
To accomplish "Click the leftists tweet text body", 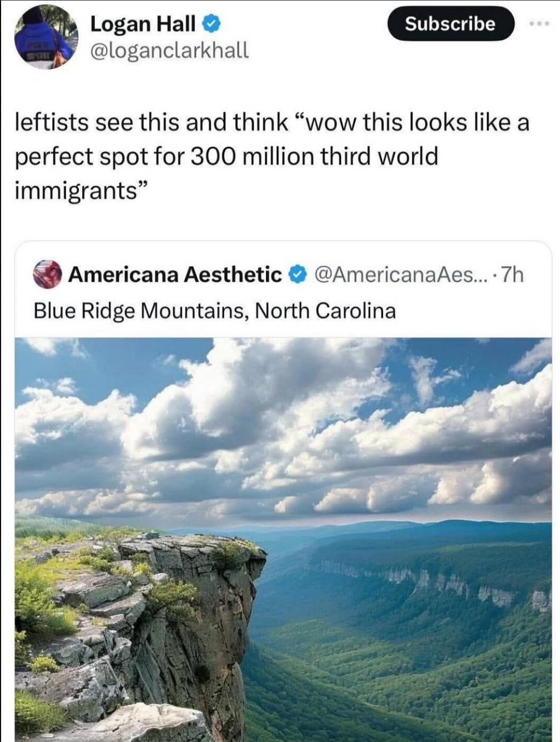I will tap(272, 156).
